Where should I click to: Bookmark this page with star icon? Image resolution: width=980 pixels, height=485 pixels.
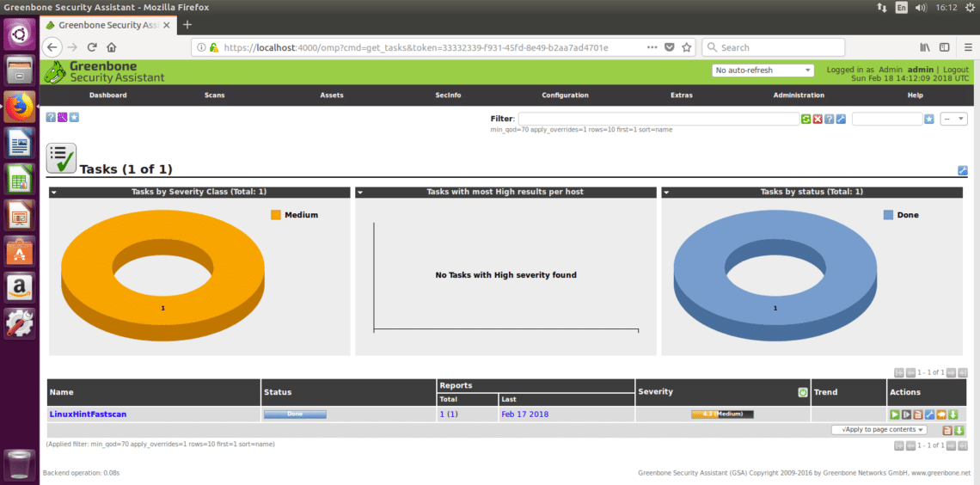(686, 47)
